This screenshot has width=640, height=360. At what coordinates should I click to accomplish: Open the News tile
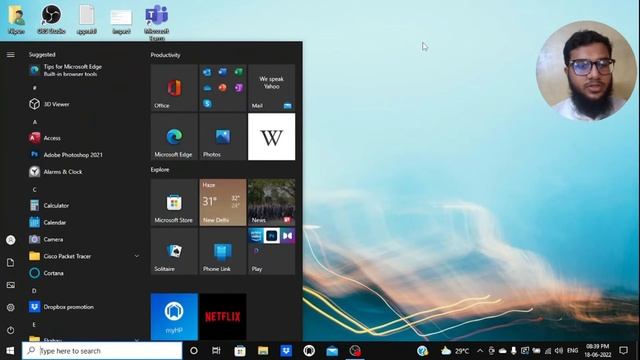pos(271,202)
